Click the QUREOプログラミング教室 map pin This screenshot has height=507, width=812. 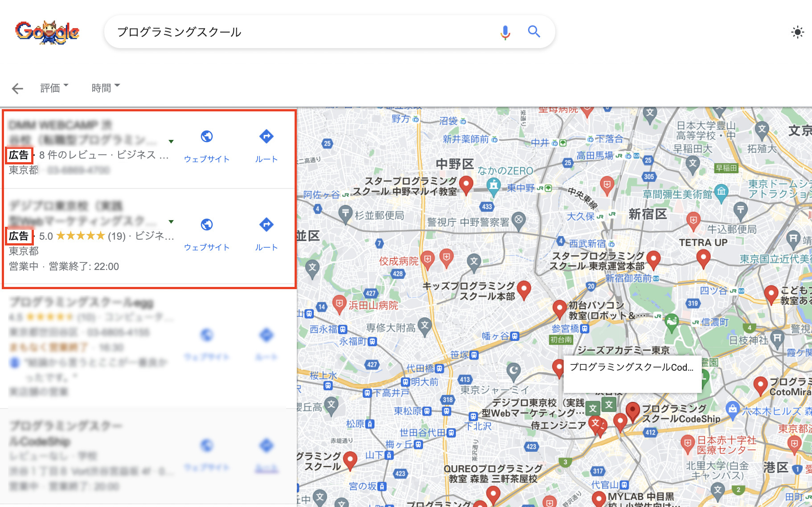point(493,493)
